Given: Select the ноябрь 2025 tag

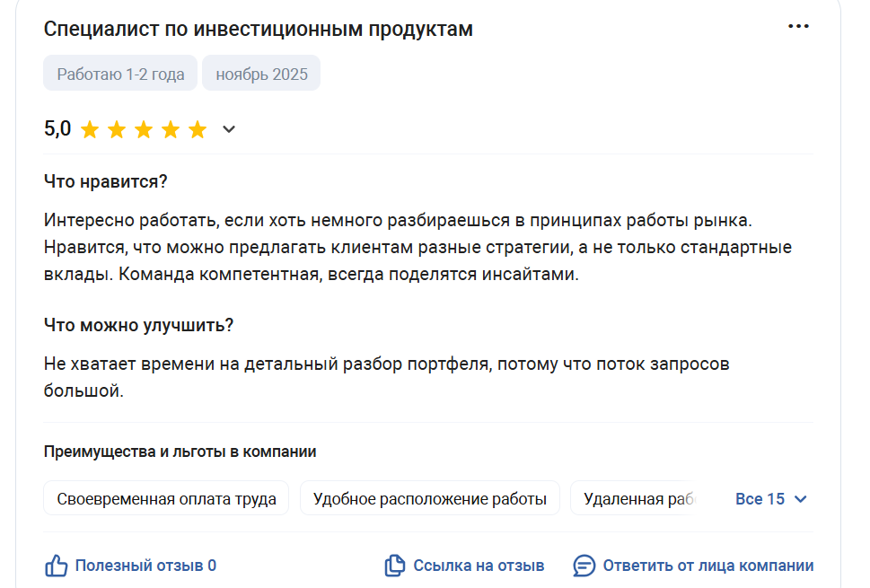Looking at the screenshot, I should pos(261,74).
